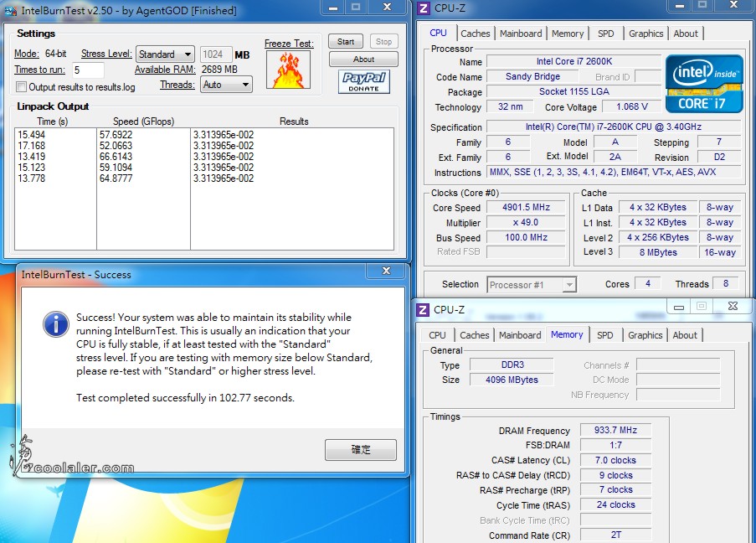Click the speed value 59.1094

pyautogui.click(x=116, y=168)
